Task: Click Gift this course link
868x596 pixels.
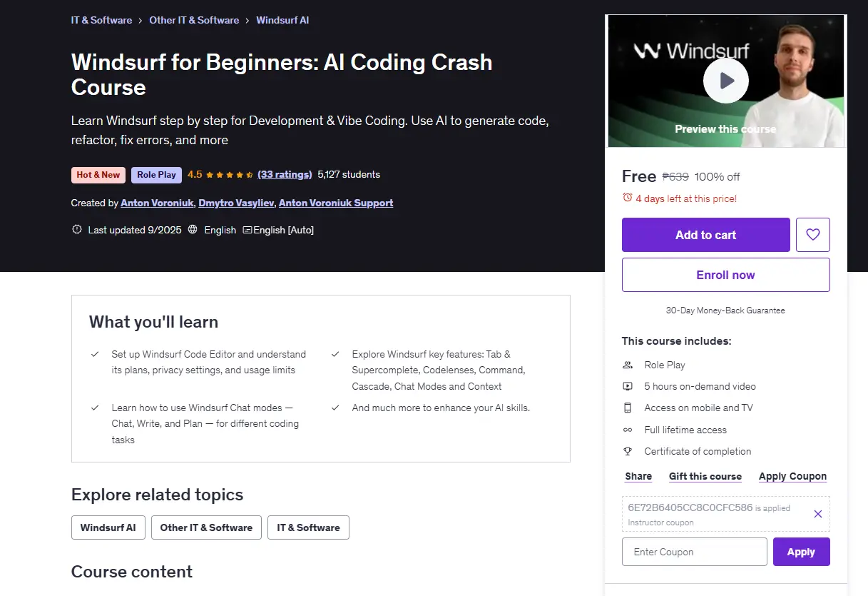Action: coord(705,476)
